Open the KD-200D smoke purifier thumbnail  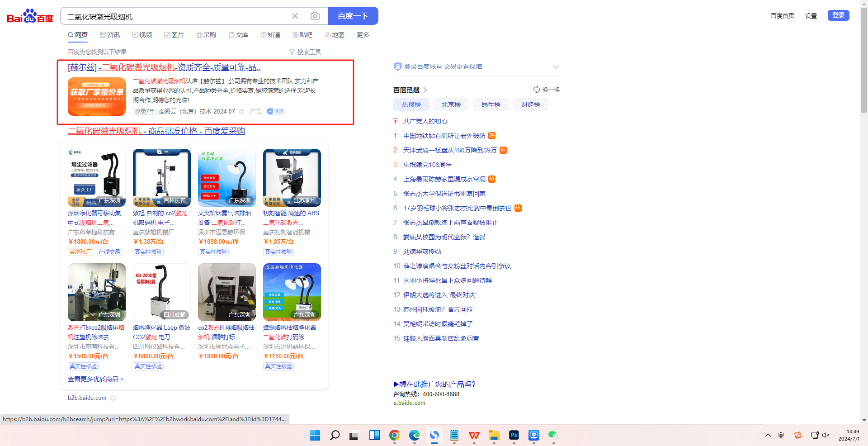[x=161, y=292]
